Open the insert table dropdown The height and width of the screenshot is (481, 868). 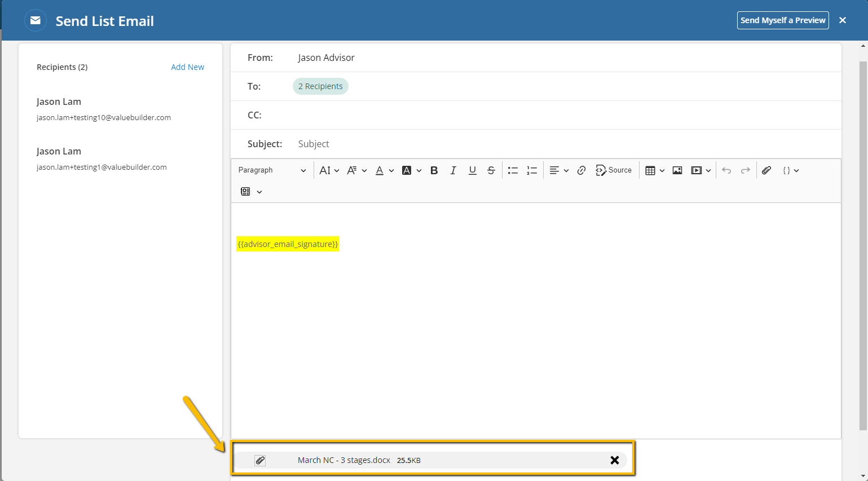point(655,170)
